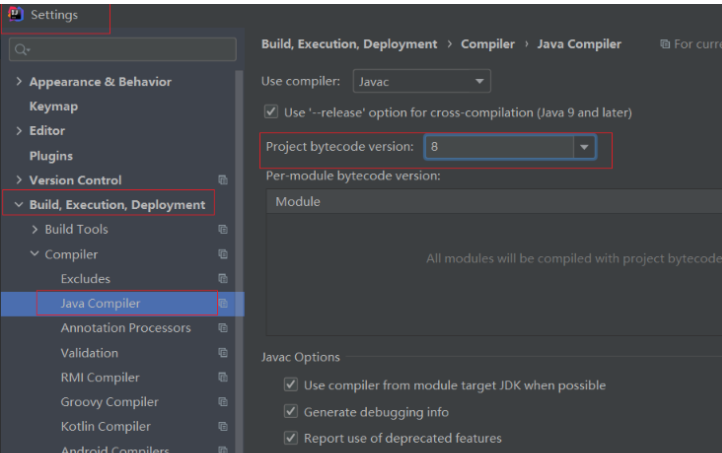
Task: Click project-level icon beside Kotlin Compiler
Action: (x=223, y=427)
